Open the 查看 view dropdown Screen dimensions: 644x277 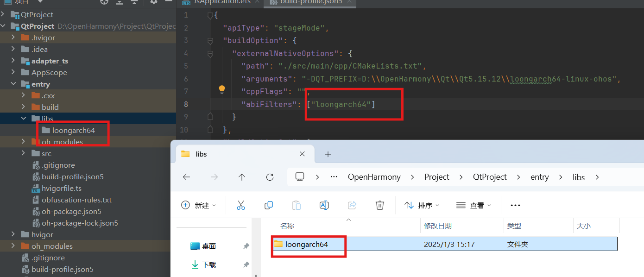pyautogui.click(x=473, y=205)
